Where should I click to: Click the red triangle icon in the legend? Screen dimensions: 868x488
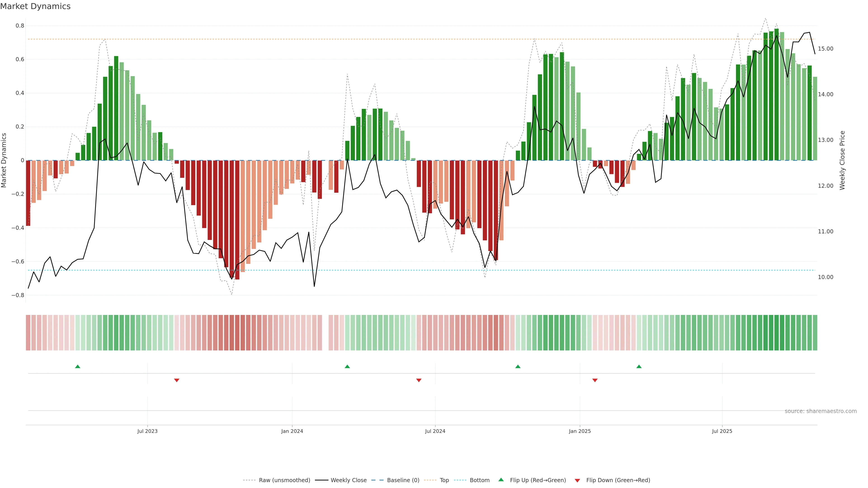pos(577,481)
